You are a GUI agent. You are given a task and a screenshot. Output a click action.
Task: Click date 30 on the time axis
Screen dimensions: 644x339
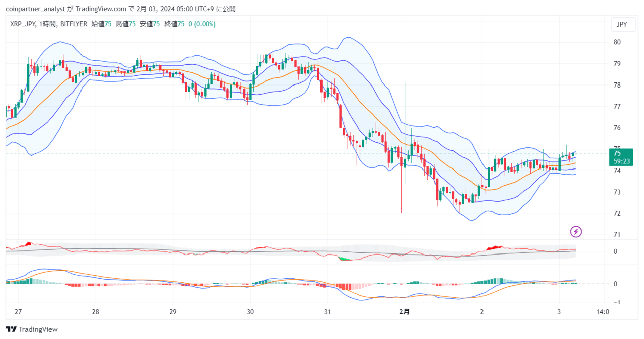(250, 312)
